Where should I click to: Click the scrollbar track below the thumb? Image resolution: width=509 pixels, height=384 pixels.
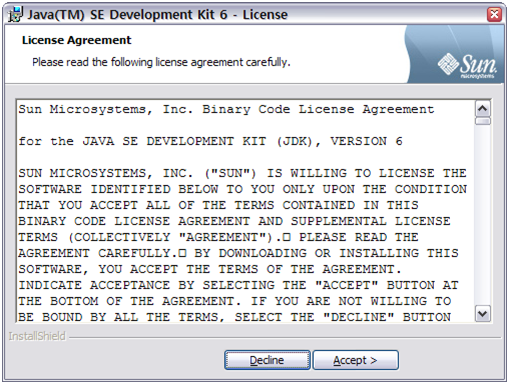pyautogui.click(x=483, y=216)
